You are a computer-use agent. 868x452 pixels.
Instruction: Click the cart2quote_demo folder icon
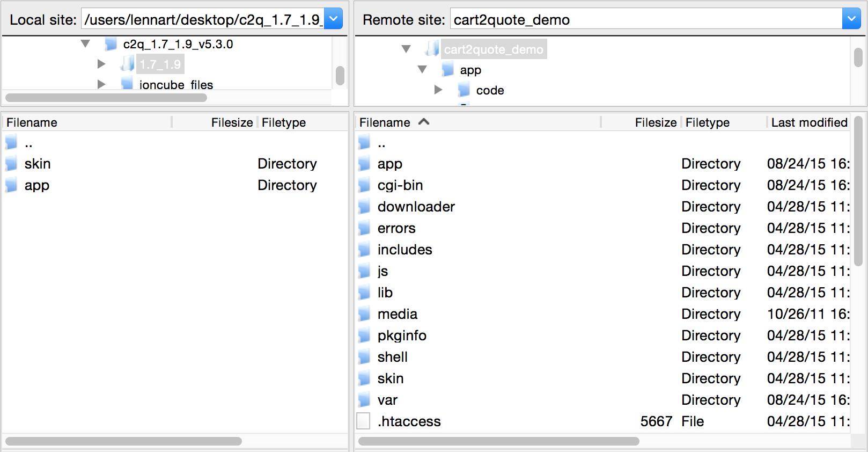[x=432, y=49]
